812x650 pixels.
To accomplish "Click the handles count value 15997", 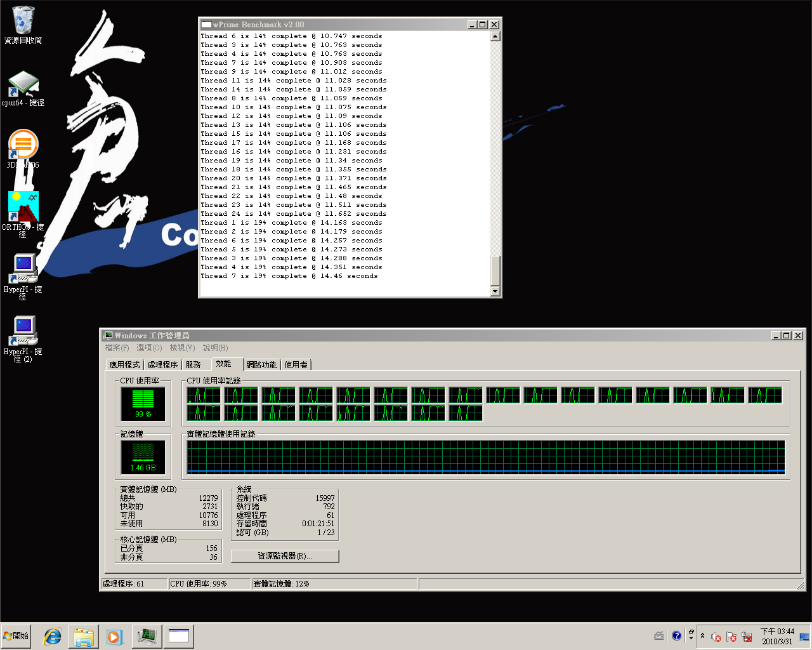I will 325,498.
